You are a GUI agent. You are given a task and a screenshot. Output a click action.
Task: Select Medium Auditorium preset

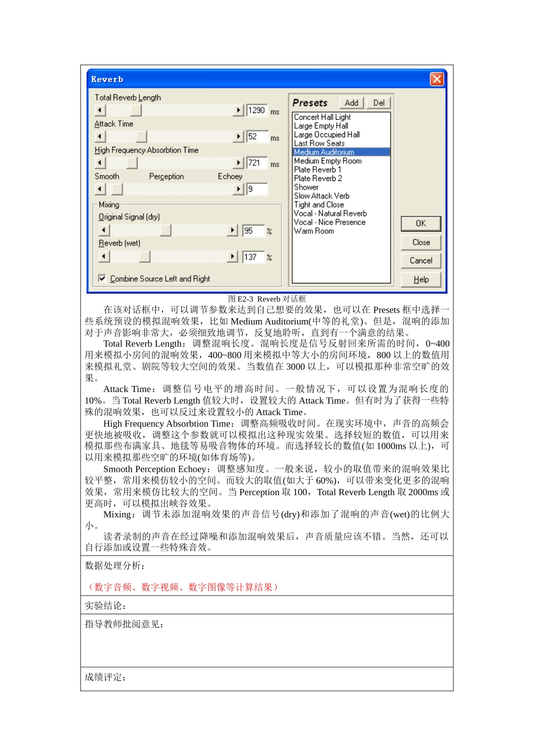[341, 152]
